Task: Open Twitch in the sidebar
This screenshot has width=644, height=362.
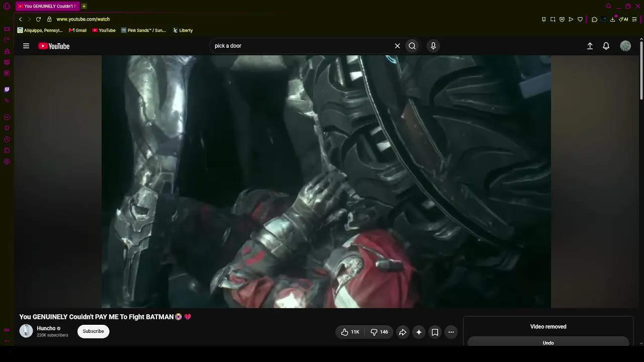Action: click(x=7, y=89)
